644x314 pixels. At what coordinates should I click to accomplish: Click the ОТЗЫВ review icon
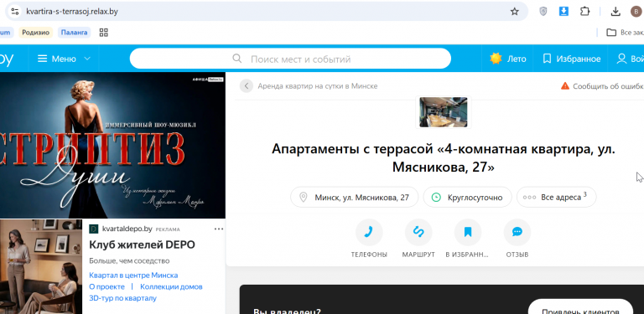tap(517, 233)
